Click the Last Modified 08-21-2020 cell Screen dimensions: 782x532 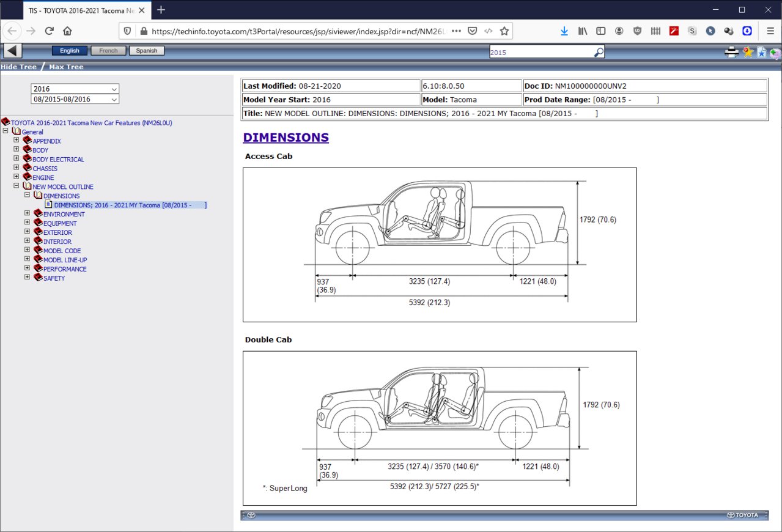tap(331, 86)
